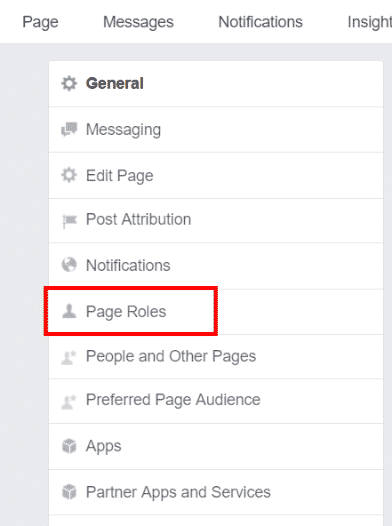Open the Page tab in top navigation
The image size is (392, 526).
[40, 22]
